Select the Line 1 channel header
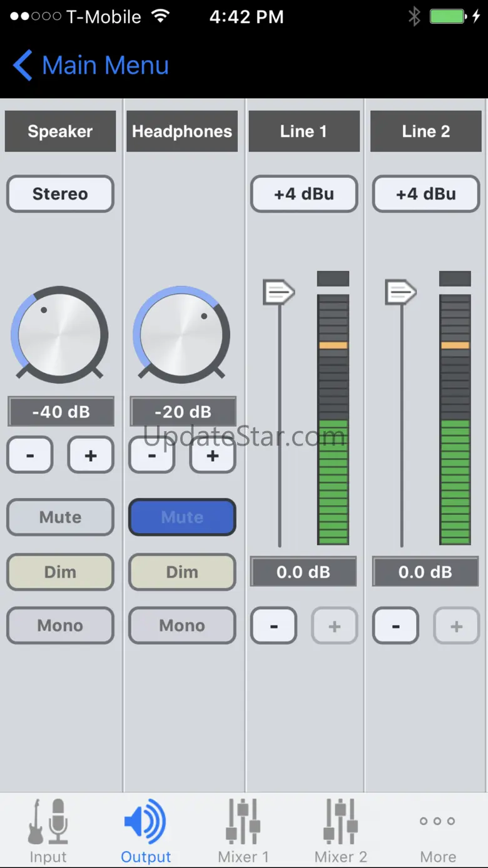This screenshot has height=868, width=488. point(304,131)
